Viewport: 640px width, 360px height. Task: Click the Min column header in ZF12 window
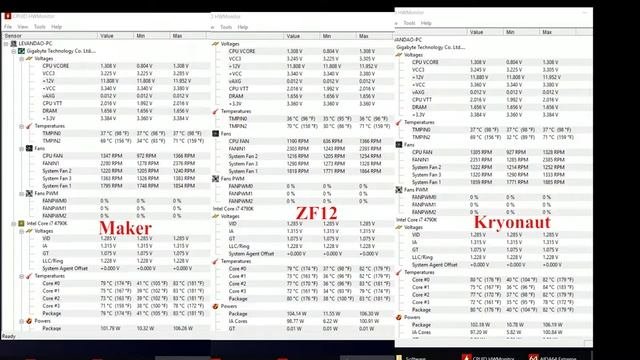pyautogui.click(x=338, y=36)
